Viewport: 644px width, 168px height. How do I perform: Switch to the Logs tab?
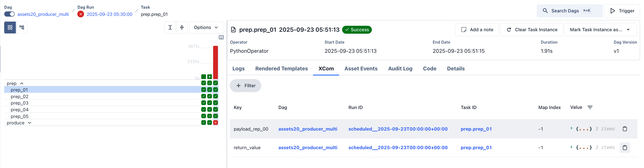tap(238, 69)
